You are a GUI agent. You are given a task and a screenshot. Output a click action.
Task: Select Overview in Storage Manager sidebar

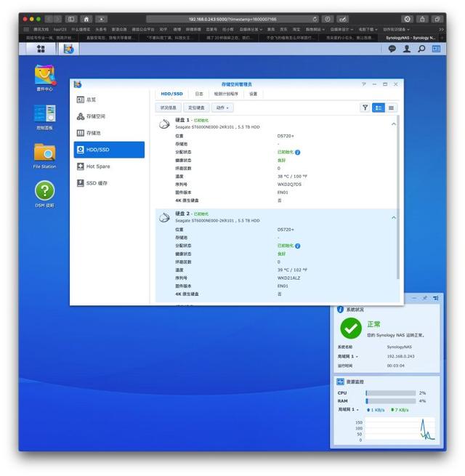(109, 100)
